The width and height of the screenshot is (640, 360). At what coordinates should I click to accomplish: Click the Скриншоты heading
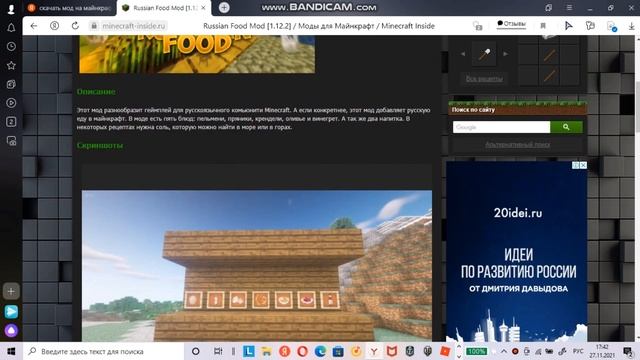100,145
